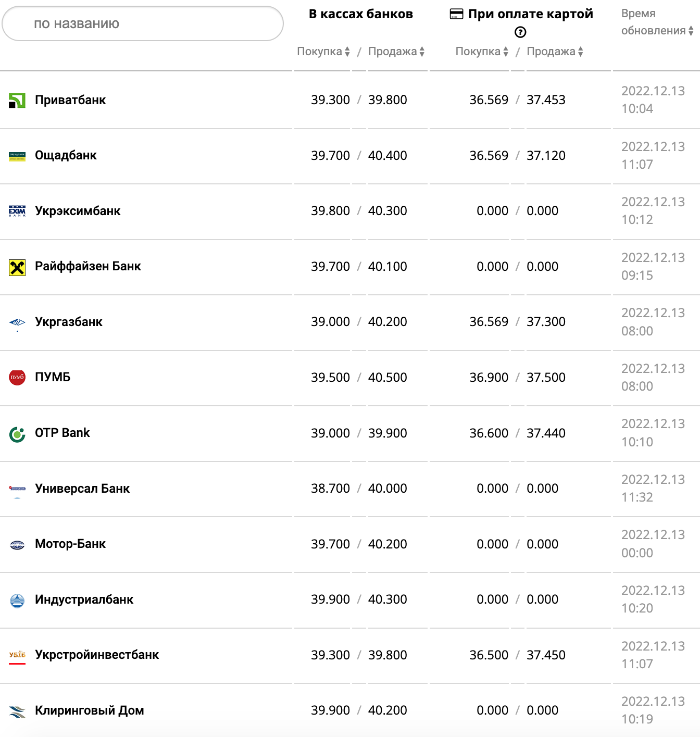Image resolution: width=700 pixels, height=737 pixels.
Task: Open the Универсал Банк link
Action: coord(82,489)
